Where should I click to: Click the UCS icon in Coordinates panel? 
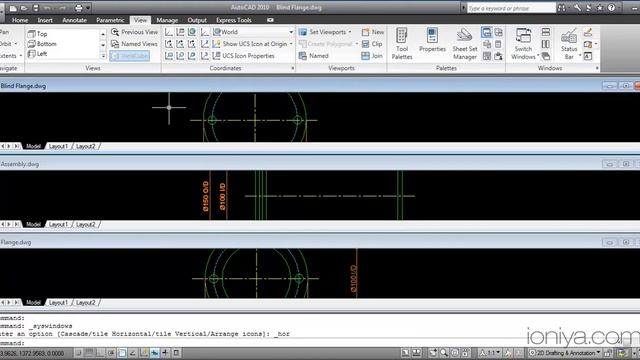169,32
